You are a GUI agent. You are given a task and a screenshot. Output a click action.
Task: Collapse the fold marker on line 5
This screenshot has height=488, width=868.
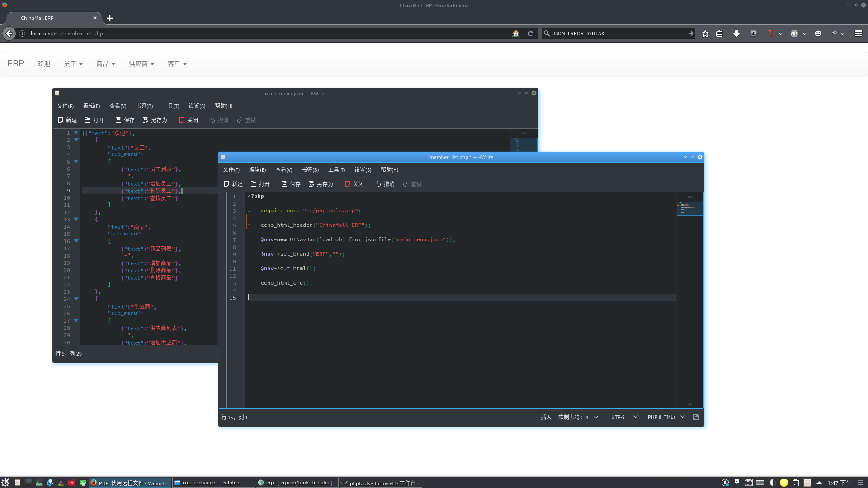click(x=76, y=161)
